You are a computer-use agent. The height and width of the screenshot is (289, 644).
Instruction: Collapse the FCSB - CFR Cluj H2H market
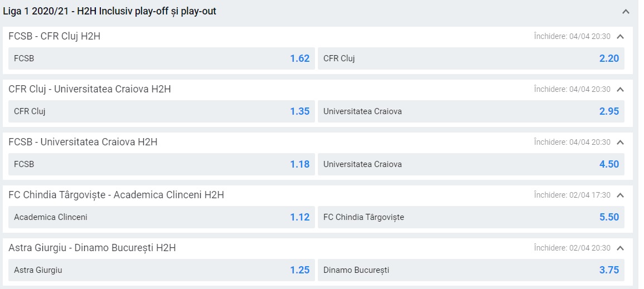click(x=621, y=36)
